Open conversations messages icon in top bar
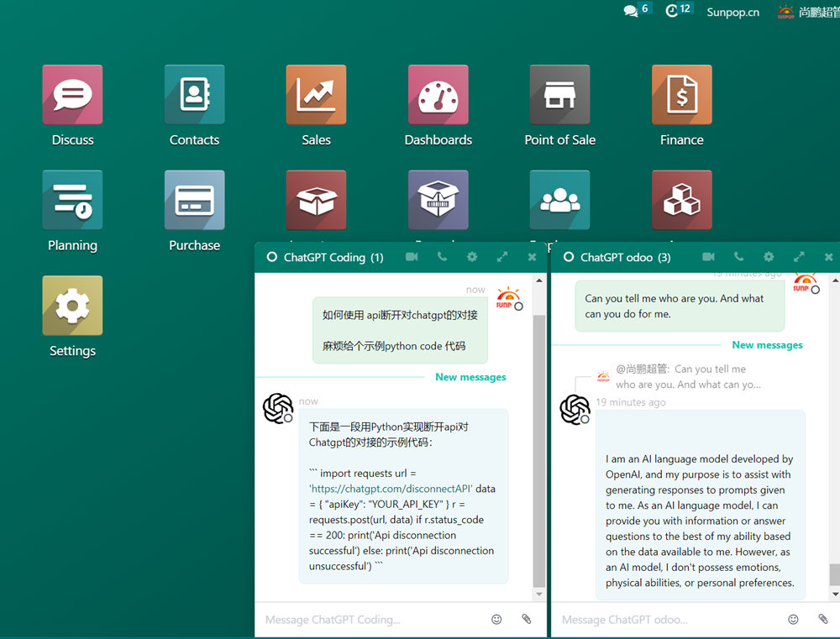Image resolution: width=840 pixels, height=639 pixels. pyautogui.click(x=631, y=11)
